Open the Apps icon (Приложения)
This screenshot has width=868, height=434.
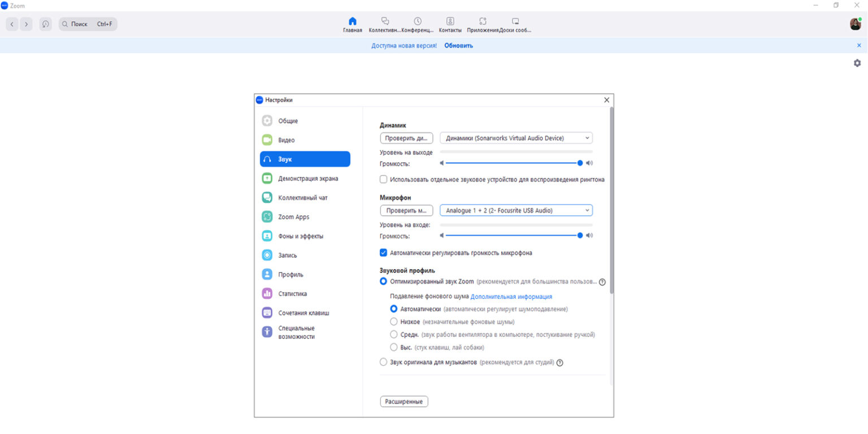coord(483,21)
